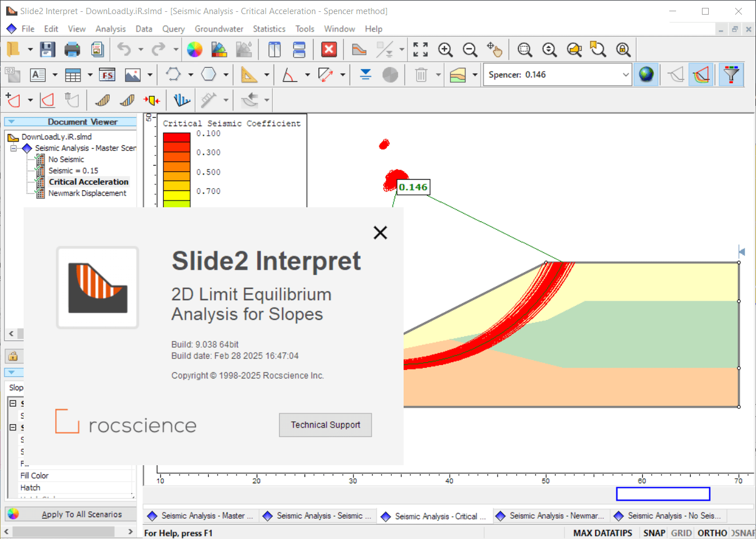
Task: Collapse the Seismic Analysis Master Scenario tree node
Action: (x=14, y=148)
